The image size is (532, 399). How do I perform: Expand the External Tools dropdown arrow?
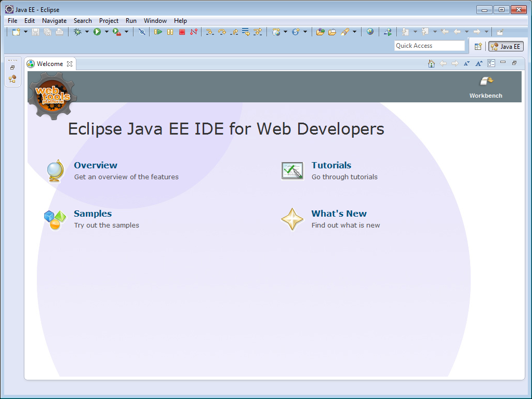(127, 32)
